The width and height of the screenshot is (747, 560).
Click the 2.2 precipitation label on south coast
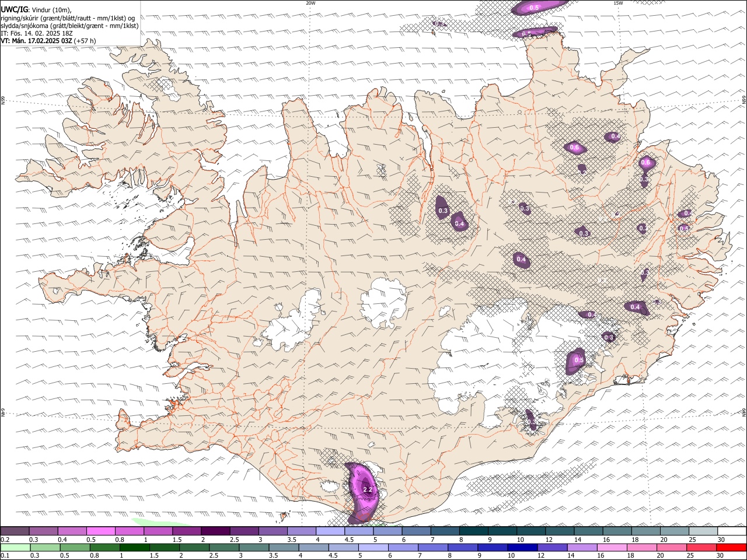pyautogui.click(x=368, y=490)
